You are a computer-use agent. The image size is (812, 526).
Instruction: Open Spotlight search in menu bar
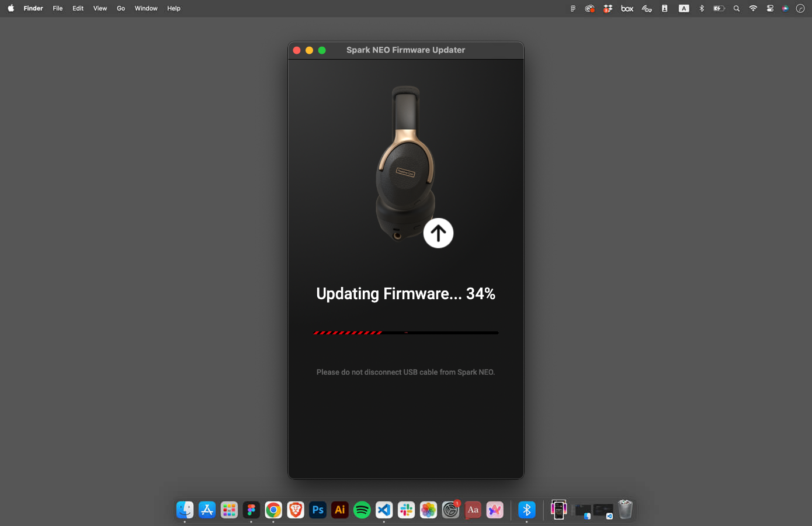(737, 8)
